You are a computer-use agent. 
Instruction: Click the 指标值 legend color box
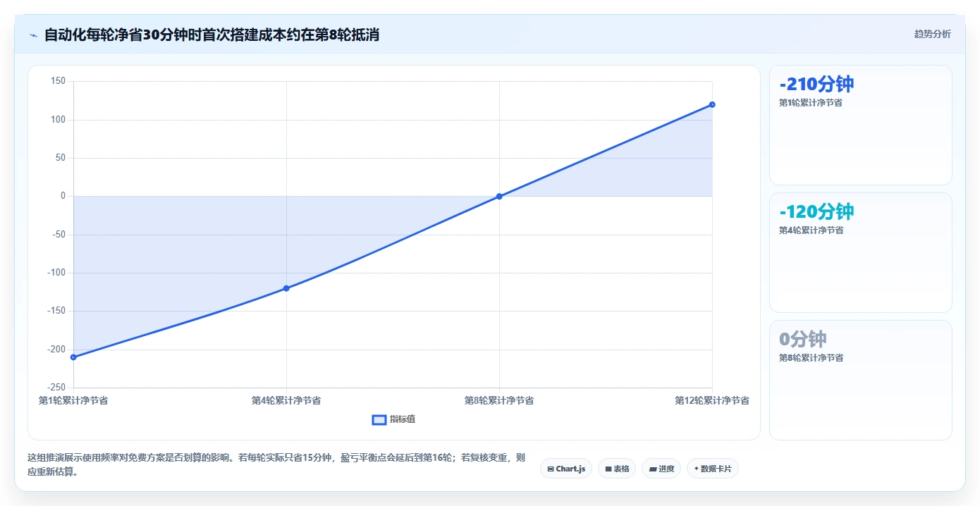[379, 420]
